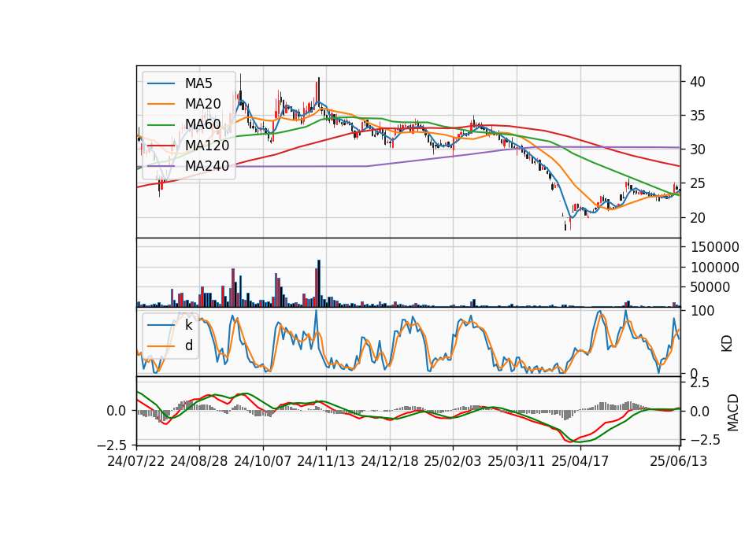Click the right MACD axis value 2.5
756x543 pixels.
(700, 383)
